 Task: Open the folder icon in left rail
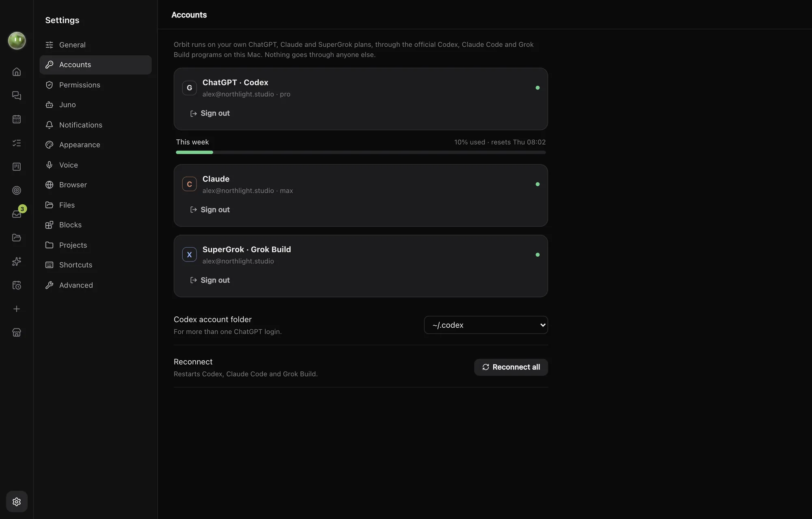pos(17,238)
